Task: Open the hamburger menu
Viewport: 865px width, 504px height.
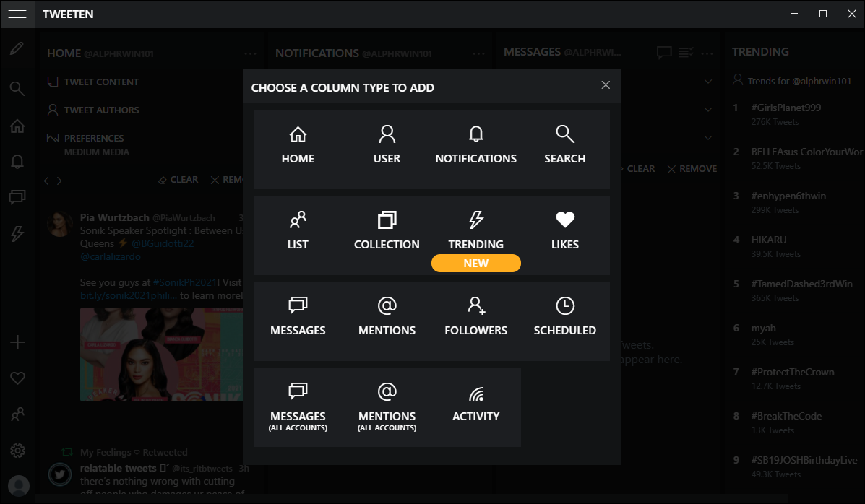Action: pos(17,14)
